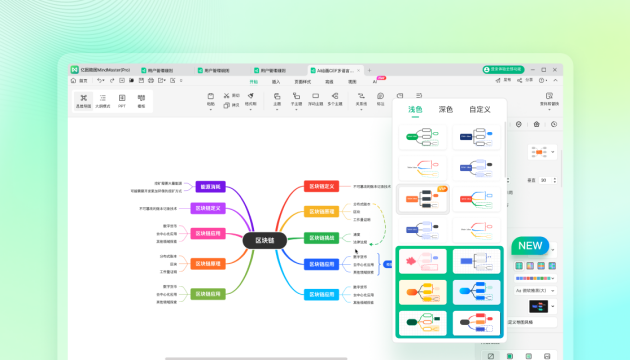Click the publish paper-plane icon
Viewport: 630px width, 360px height.
pos(498,80)
